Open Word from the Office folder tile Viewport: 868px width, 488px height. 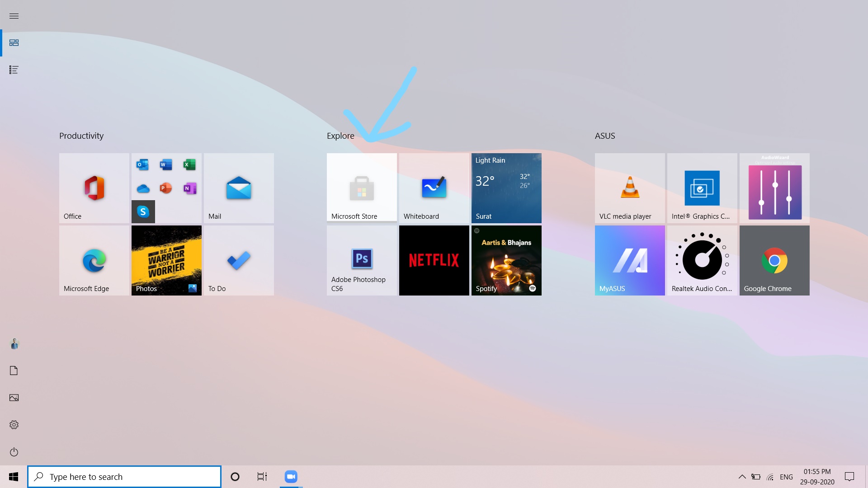click(x=166, y=164)
